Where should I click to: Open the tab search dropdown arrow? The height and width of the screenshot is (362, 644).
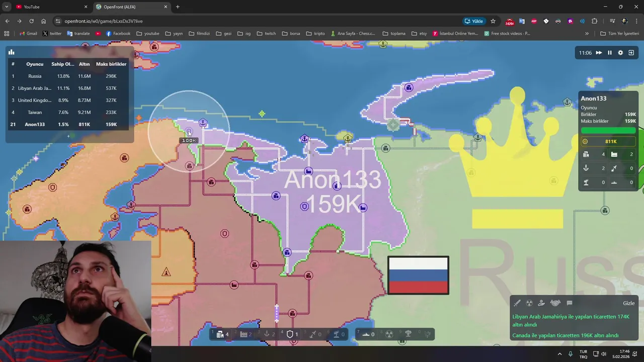point(6,7)
